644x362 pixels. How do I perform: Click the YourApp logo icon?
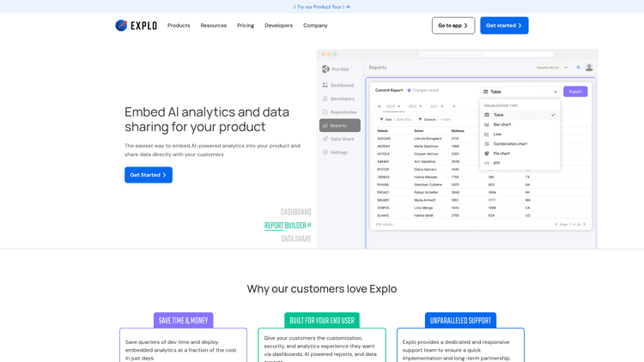[325, 69]
